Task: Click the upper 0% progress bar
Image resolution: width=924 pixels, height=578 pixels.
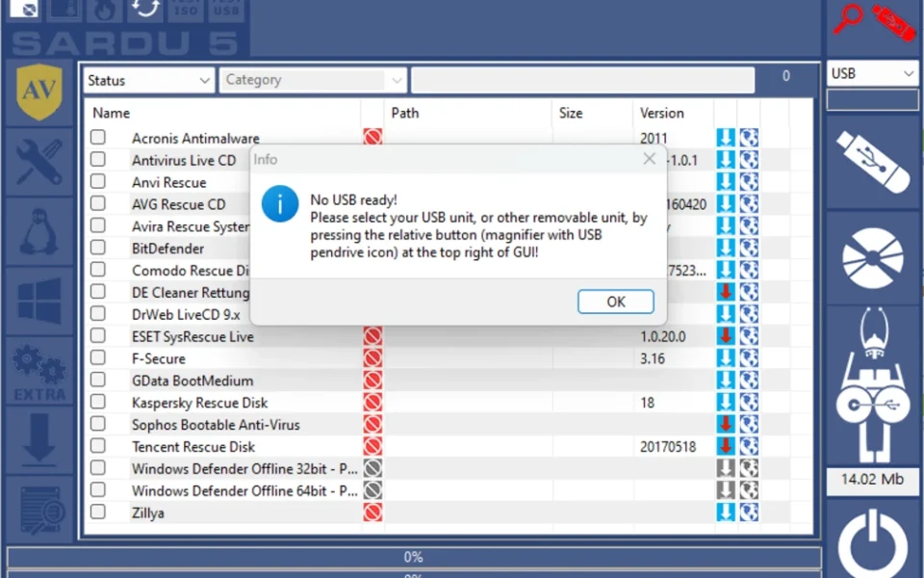Action: click(414, 557)
